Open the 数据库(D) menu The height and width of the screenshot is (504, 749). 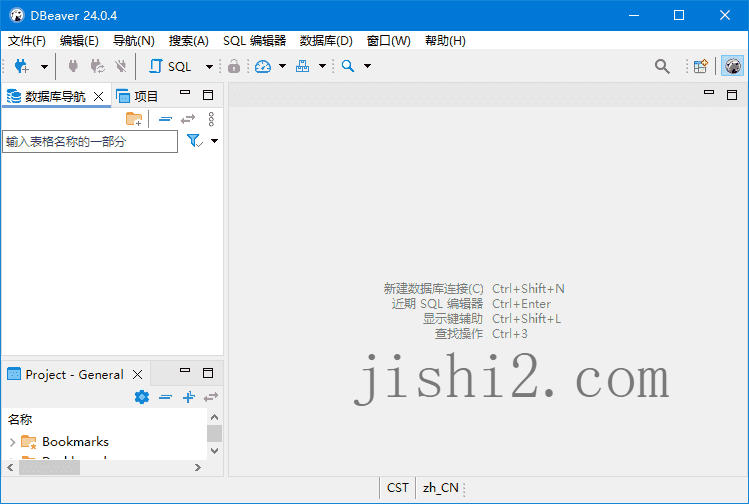(x=326, y=41)
